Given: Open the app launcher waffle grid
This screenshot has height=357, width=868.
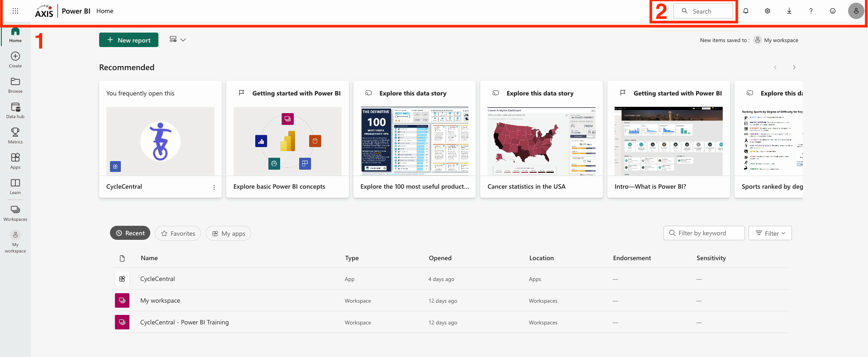Looking at the screenshot, I should [15, 11].
